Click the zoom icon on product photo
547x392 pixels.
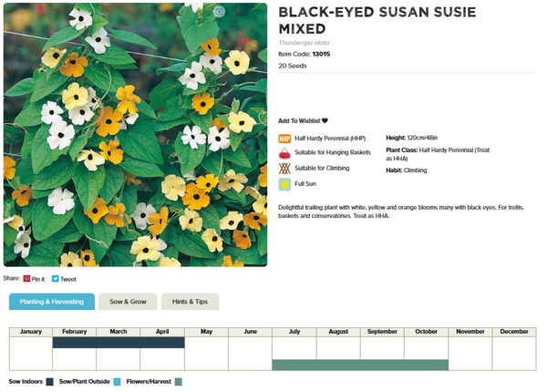coord(219,12)
